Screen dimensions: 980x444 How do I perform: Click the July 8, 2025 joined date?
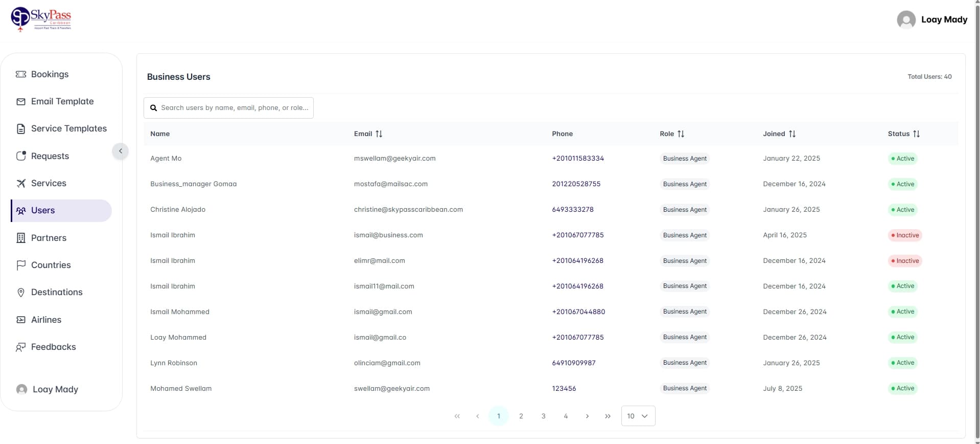(783, 389)
